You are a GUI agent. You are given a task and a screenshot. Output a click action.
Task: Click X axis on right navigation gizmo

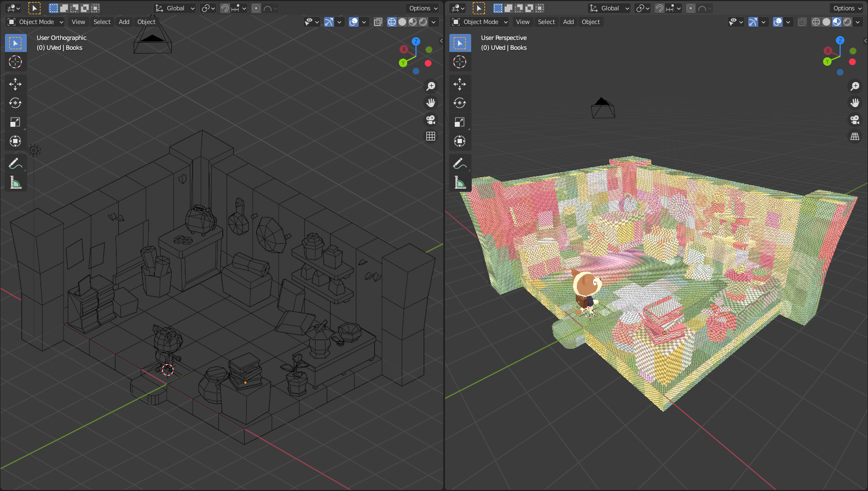(x=828, y=51)
